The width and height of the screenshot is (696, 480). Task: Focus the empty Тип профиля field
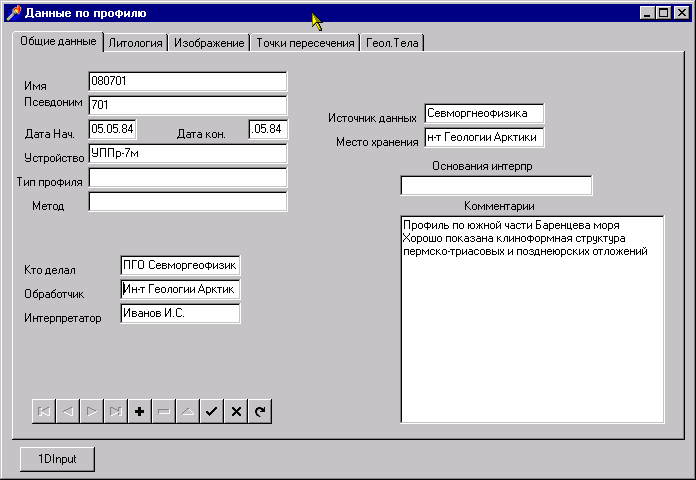pyautogui.click(x=187, y=178)
